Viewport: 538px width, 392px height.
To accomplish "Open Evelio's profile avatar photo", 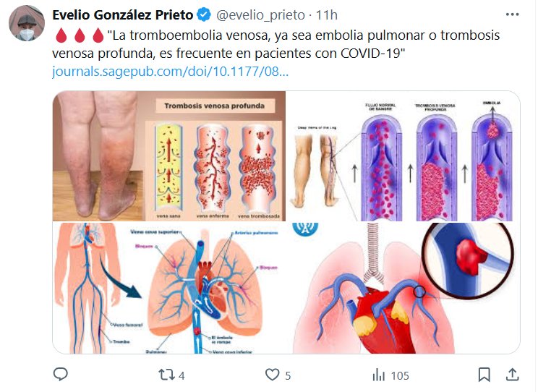I will coord(26,27).
